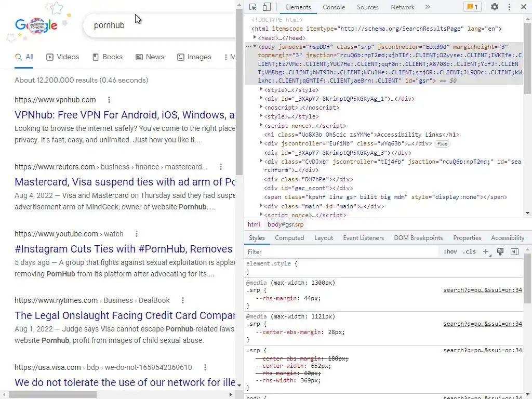This screenshot has width=532, height=399.
Task: Open the Styles pane tab
Action: (x=257, y=238)
